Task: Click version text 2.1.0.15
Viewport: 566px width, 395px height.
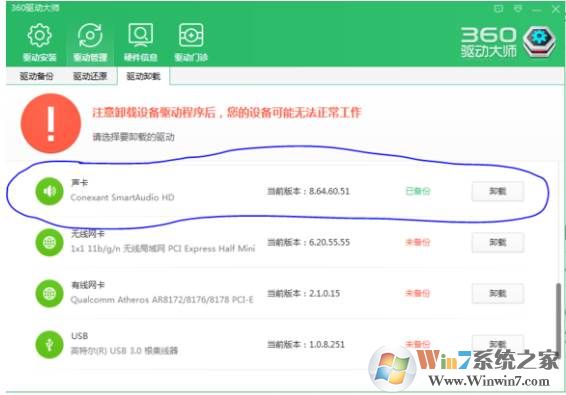Action: (x=325, y=293)
